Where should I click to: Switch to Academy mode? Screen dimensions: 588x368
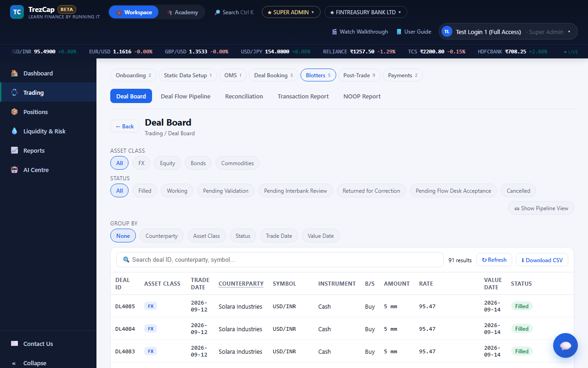pos(182,12)
